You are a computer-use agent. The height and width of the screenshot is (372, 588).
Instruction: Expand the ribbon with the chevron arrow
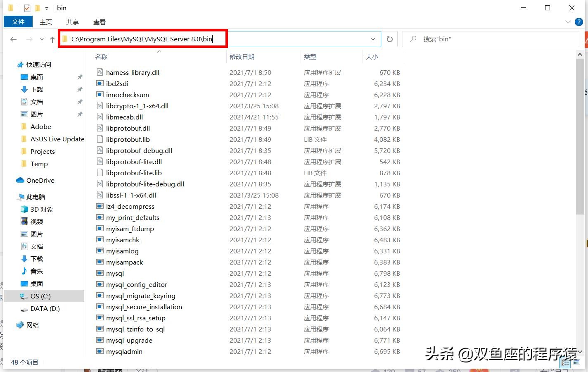click(569, 22)
